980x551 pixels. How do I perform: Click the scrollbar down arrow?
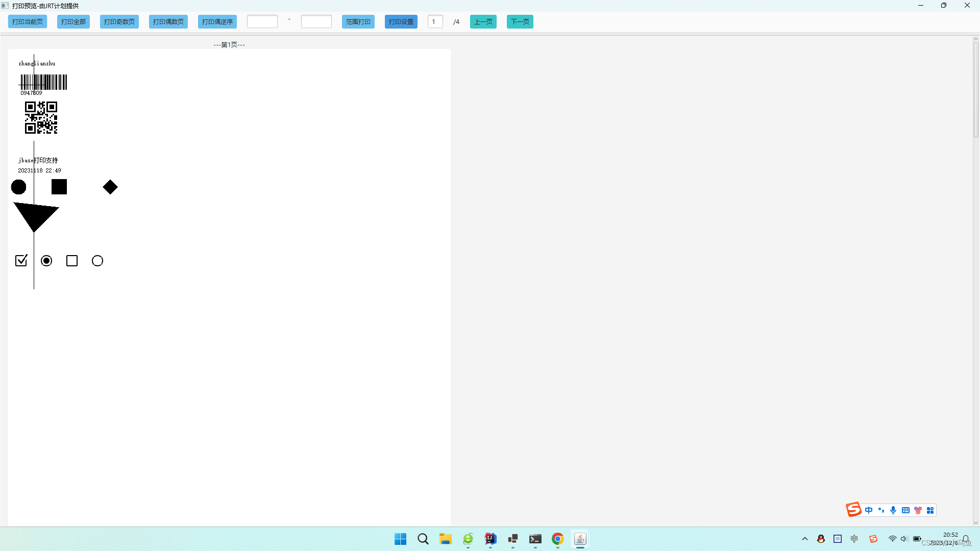coord(976,523)
